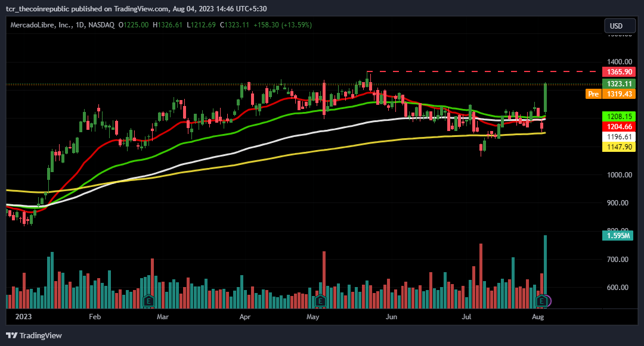Click the Jun time axis label
The image size is (644, 346).
(391, 317)
